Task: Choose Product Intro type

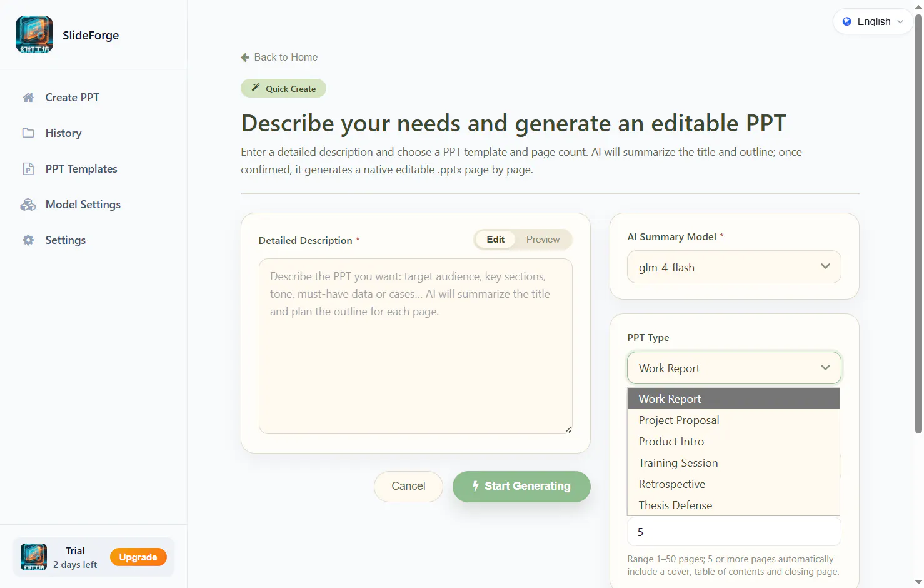Action: click(733, 441)
